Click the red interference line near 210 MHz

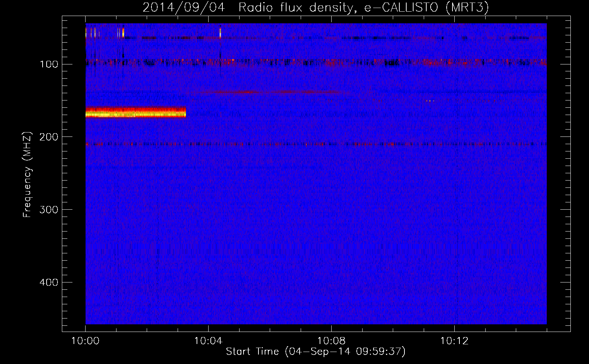(316, 144)
